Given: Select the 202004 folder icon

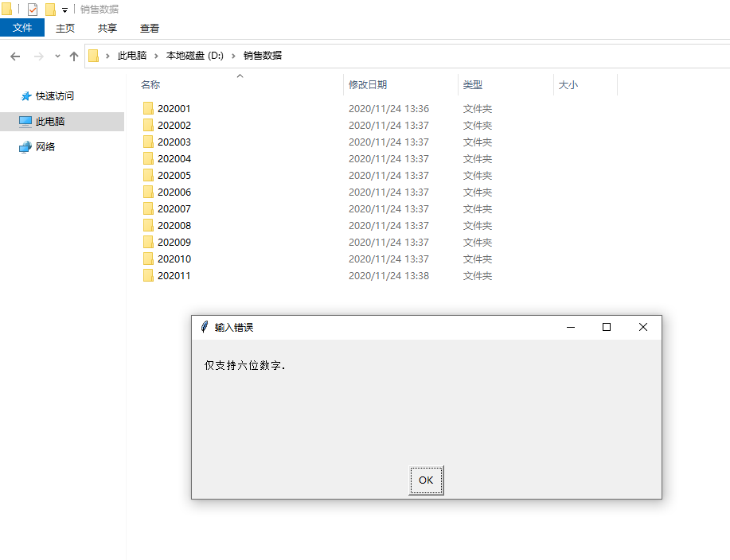Looking at the screenshot, I should 148,158.
